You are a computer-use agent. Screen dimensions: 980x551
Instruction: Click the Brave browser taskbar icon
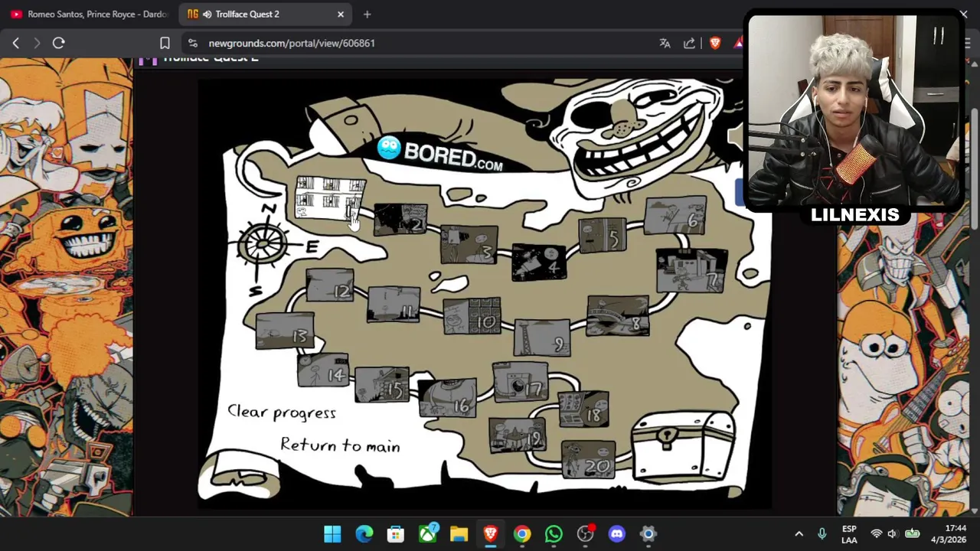(490, 533)
